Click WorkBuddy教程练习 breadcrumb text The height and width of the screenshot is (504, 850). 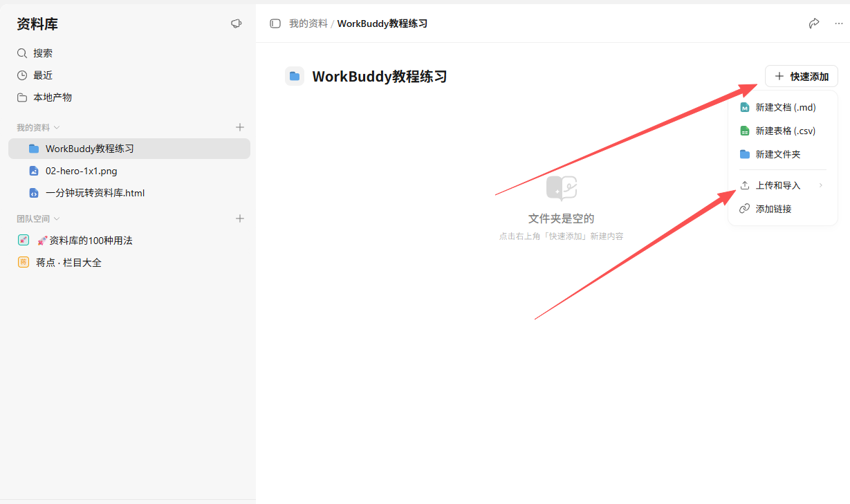(382, 24)
